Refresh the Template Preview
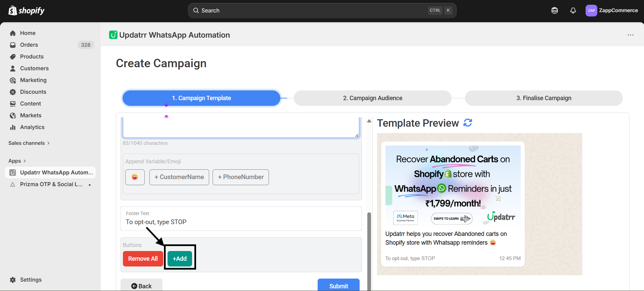 468,123
